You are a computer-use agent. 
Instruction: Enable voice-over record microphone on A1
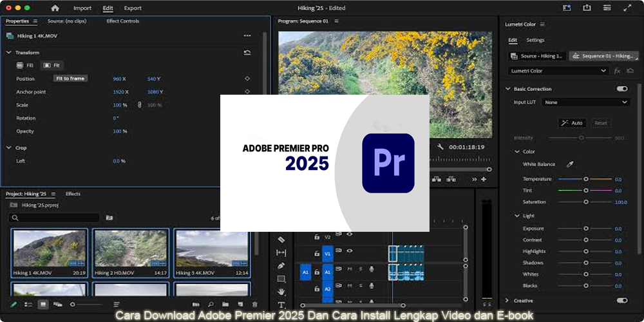click(x=372, y=269)
